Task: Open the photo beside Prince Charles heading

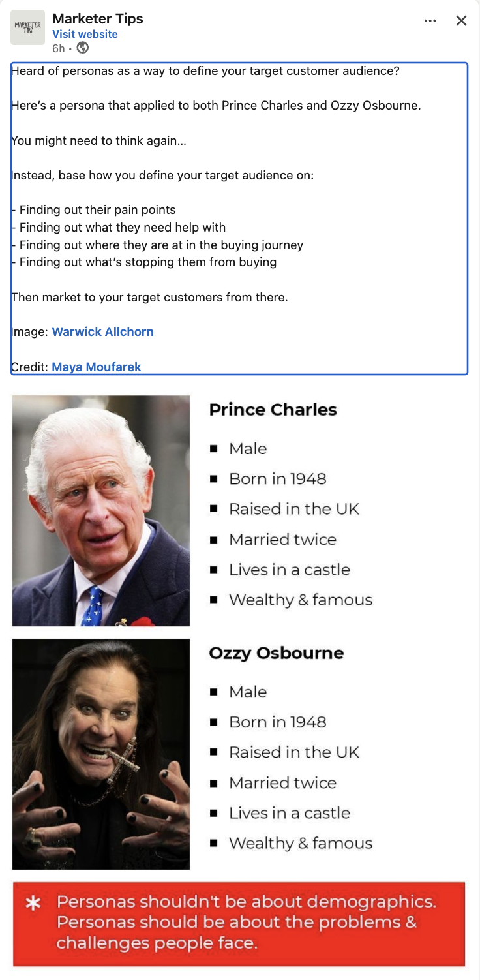Action: coord(101,510)
